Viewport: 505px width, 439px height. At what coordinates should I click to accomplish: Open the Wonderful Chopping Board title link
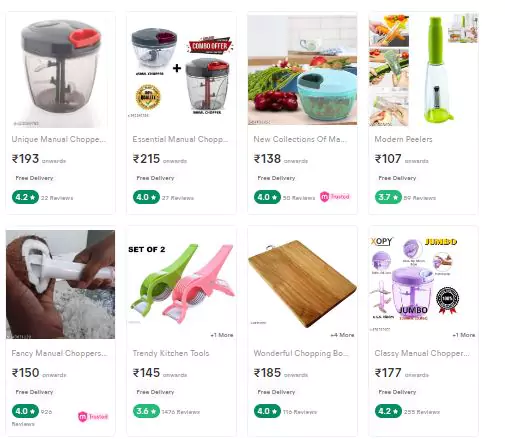tap(301, 353)
